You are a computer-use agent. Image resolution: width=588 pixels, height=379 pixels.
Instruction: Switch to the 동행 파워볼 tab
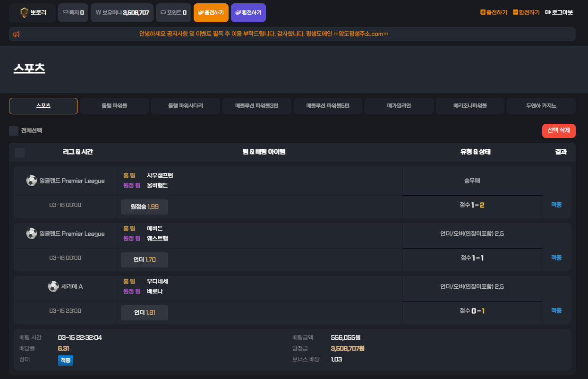(x=114, y=106)
